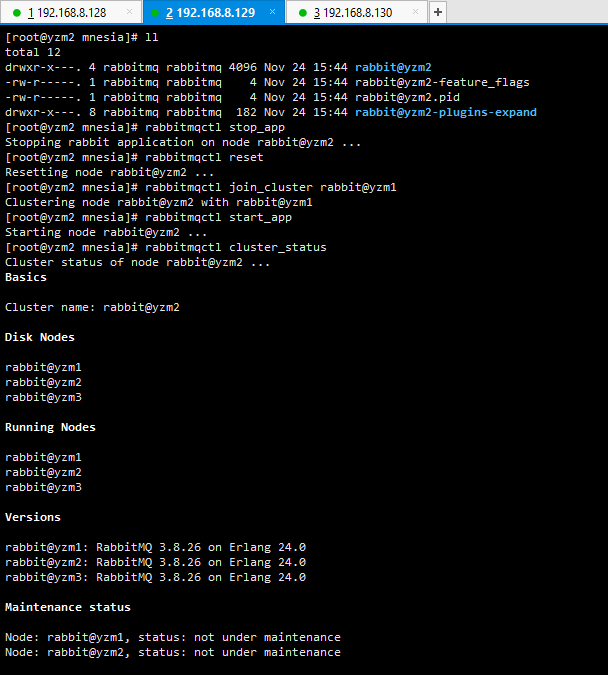Click the Disk Nodes heading
Viewport: 608px width, 675px height.
pos(40,338)
